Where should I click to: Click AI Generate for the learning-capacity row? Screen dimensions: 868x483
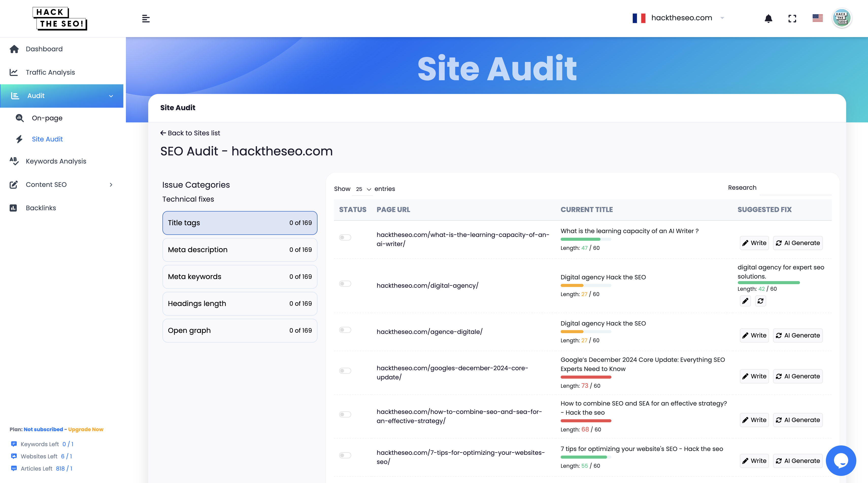(x=798, y=243)
